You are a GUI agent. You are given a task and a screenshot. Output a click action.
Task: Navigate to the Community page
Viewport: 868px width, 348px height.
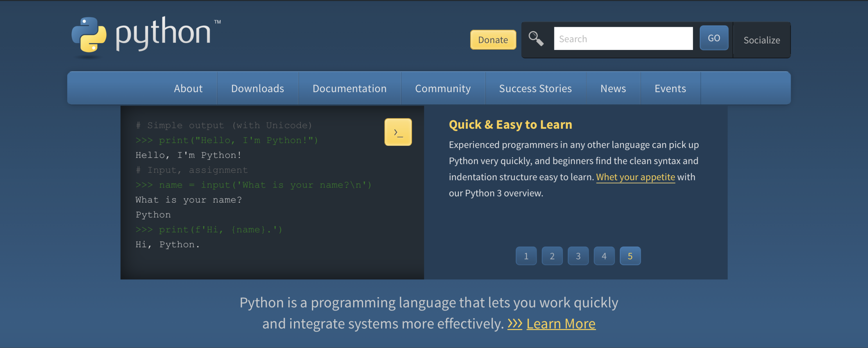click(442, 88)
